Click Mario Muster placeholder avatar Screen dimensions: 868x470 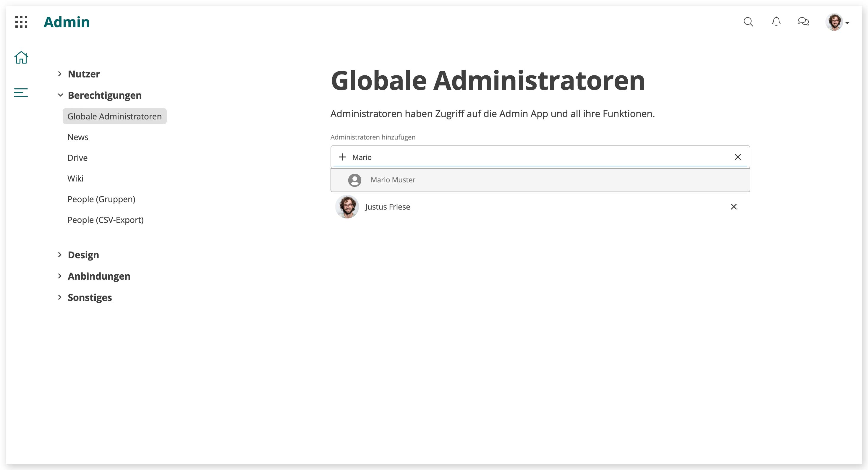click(x=354, y=180)
